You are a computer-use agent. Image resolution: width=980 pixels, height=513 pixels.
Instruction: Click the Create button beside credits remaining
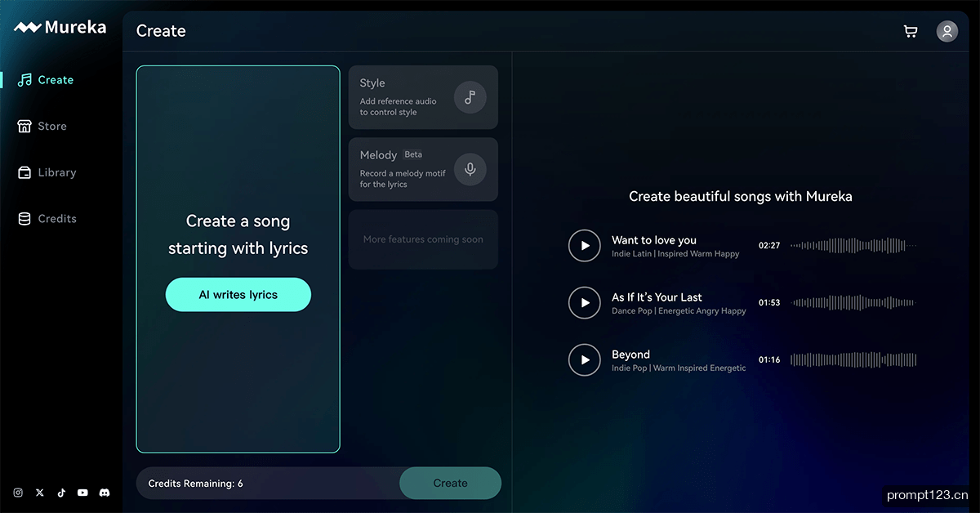click(450, 484)
